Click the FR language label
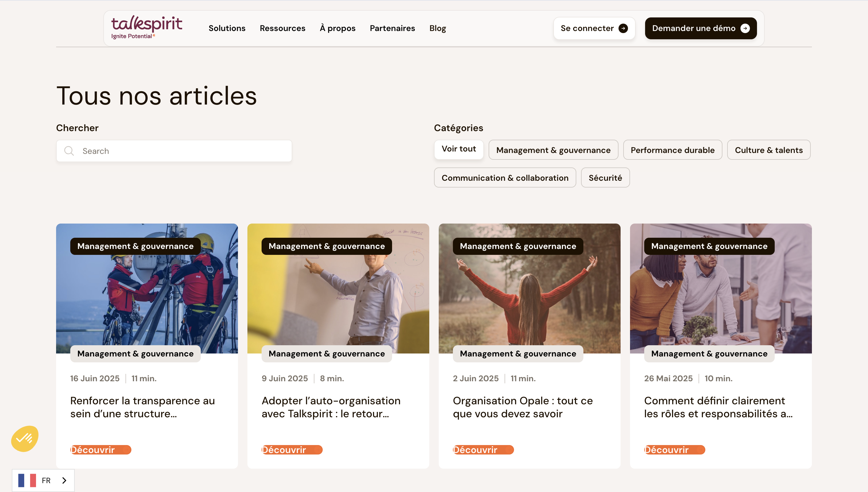The width and height of the screenshot is (868, 492). click(46, 480)
